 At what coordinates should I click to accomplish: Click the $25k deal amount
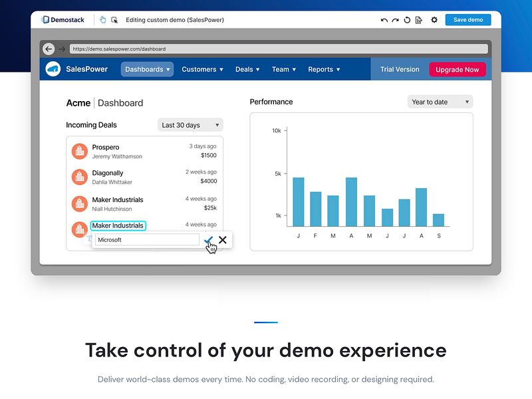(210, 207)
